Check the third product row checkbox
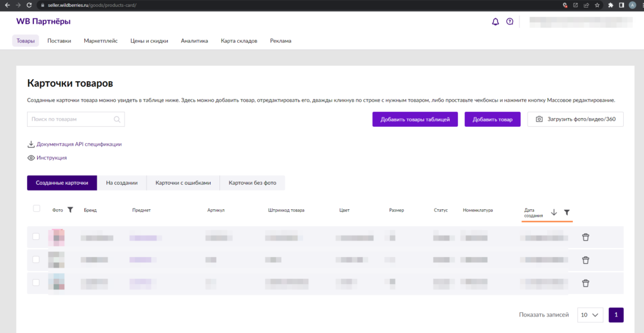The image size is (644, 333). 36,282
